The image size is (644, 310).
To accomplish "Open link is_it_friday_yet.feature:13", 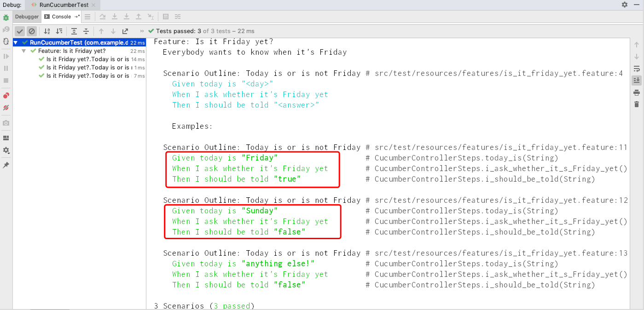I will pyautogui.click(x=501, y=253).
